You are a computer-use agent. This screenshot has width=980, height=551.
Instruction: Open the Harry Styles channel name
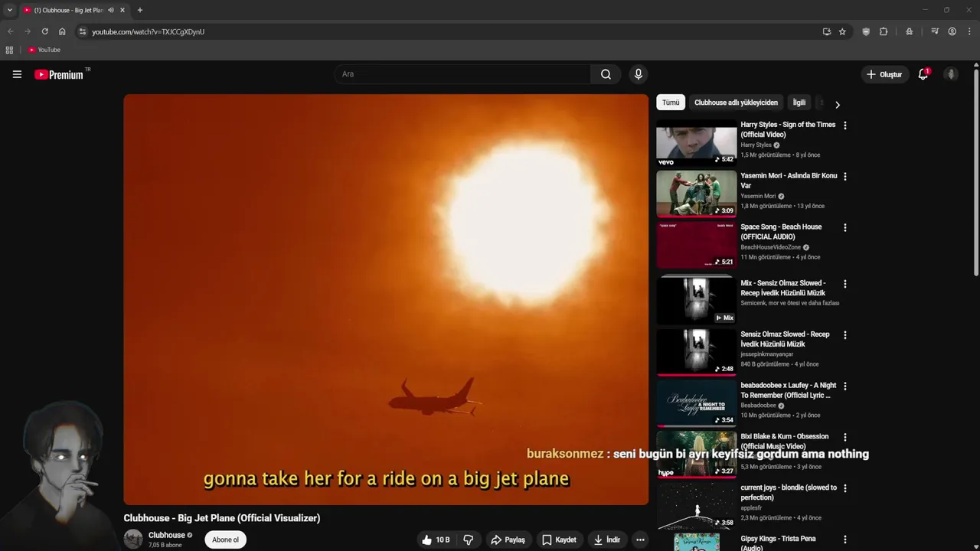pyautogui.click(x=756, y=145)
